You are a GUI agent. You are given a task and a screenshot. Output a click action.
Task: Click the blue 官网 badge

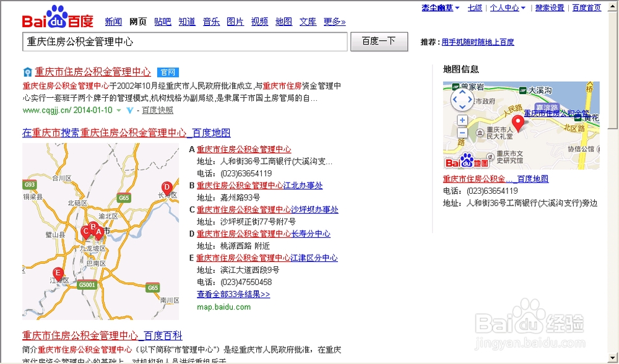(x=168, y=72)
